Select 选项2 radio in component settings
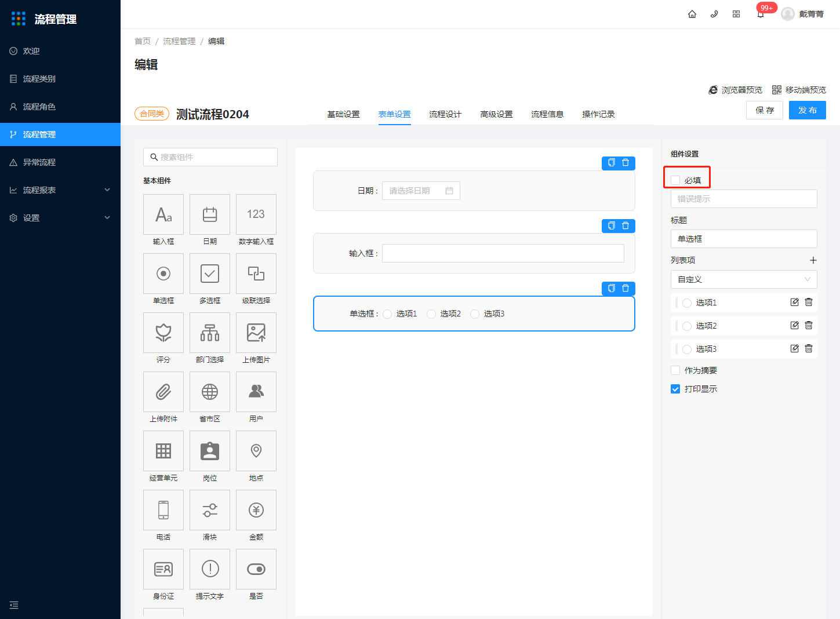This screenshot has height=619, width=840. coord(687,326)
